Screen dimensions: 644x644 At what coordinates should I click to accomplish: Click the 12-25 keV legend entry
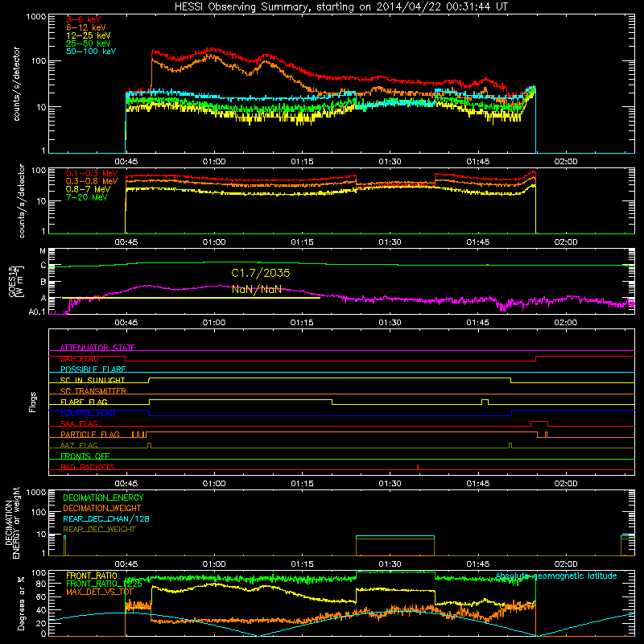[89, 35]
